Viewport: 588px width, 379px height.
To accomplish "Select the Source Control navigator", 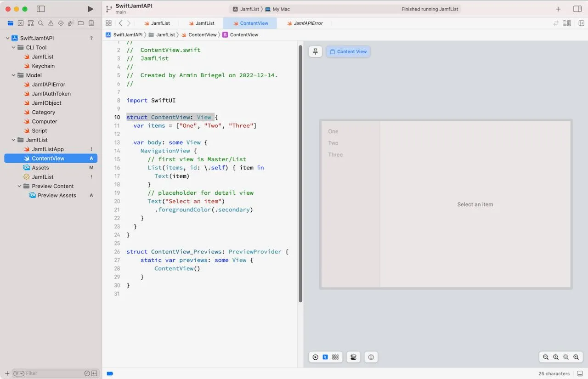I will tap(21, 23).
